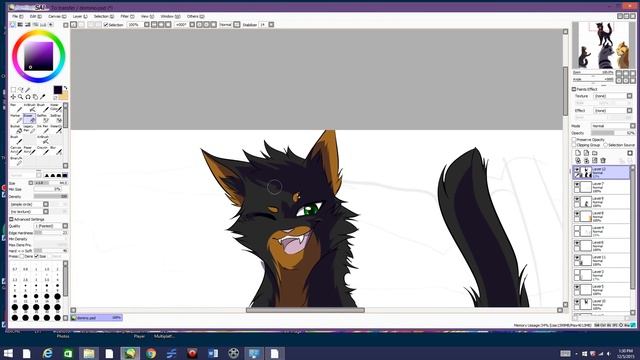Enable Preserve Opacity checkbox

(574, 140)
